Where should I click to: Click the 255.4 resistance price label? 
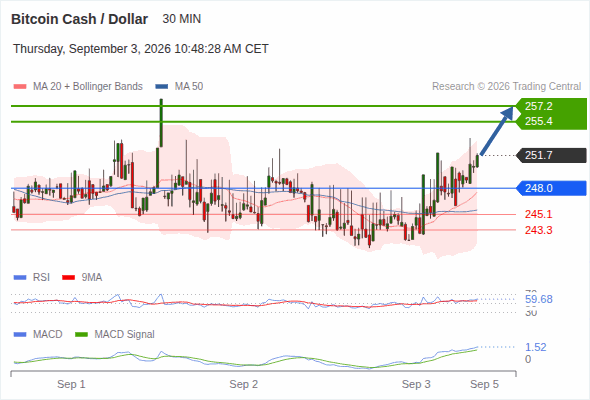click(x=538, y=121)
